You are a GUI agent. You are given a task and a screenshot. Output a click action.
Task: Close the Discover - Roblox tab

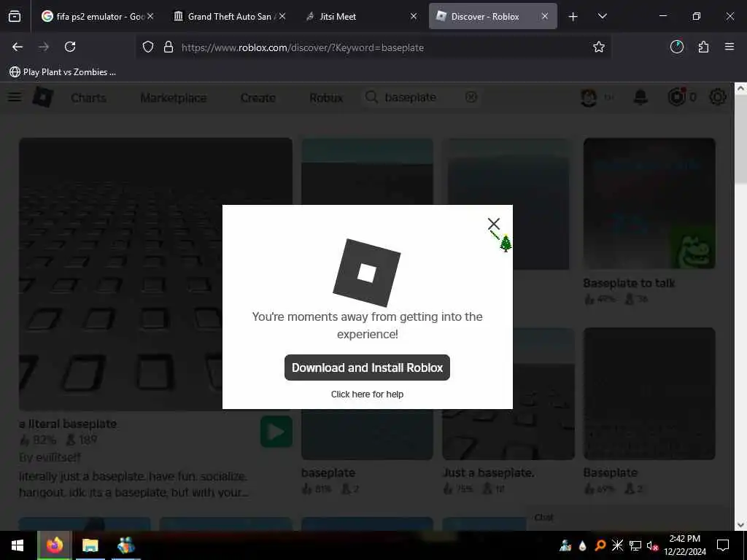pos(544,16)
